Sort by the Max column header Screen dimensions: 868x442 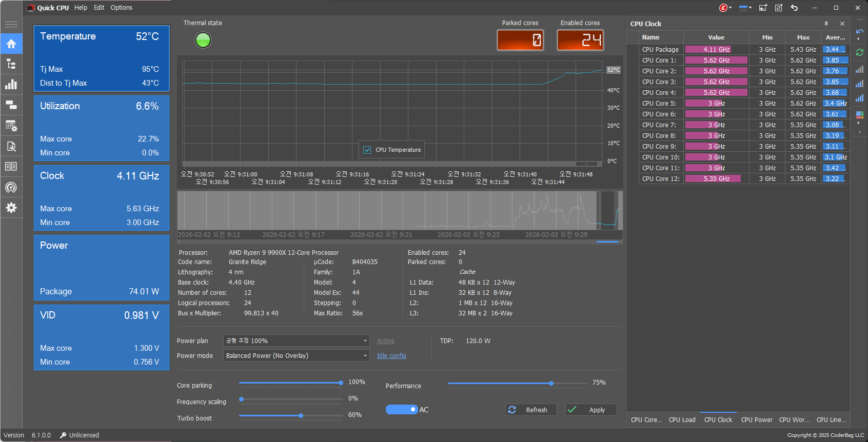pos(803,37)
